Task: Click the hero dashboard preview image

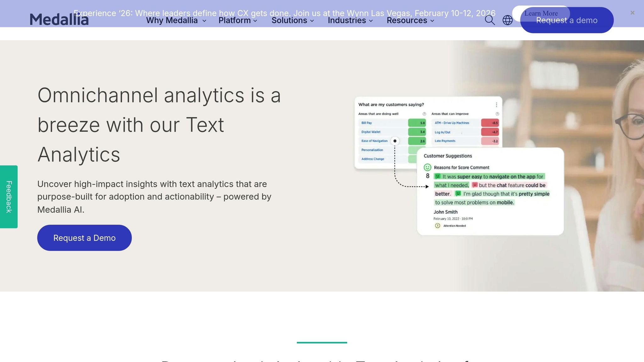Action: (x=459, y=166)
